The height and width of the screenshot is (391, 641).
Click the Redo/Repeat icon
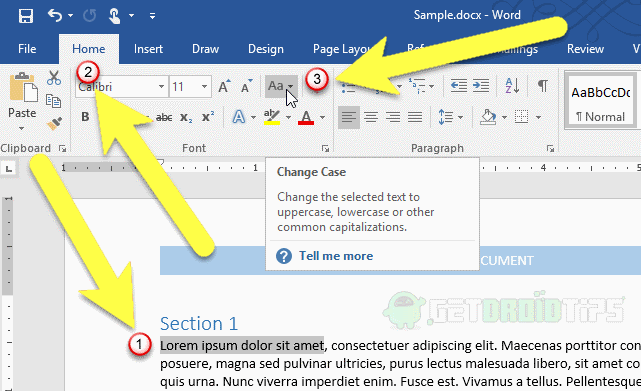[x=90, y=16]
